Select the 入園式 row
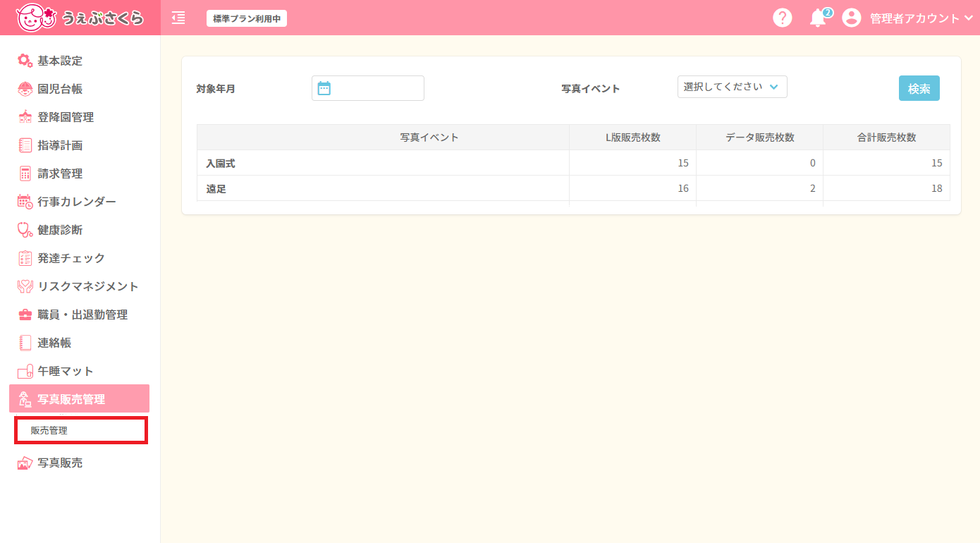 (573, 163)
